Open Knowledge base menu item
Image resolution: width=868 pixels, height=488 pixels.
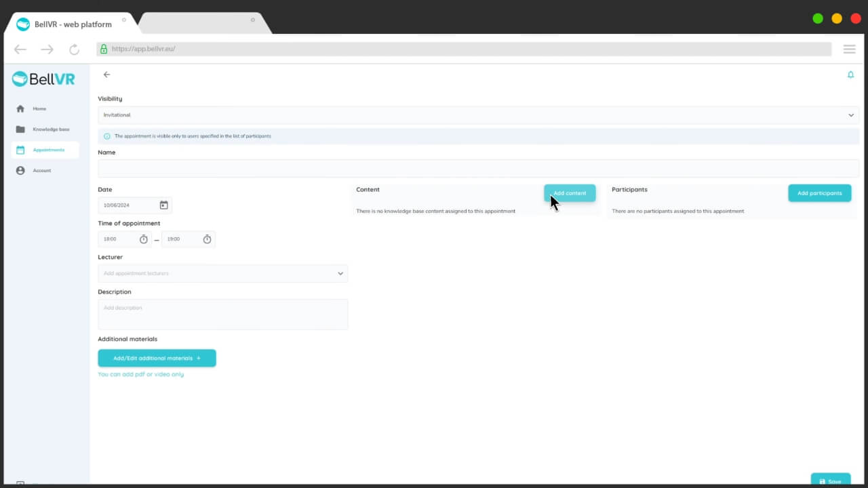(45, 129)
